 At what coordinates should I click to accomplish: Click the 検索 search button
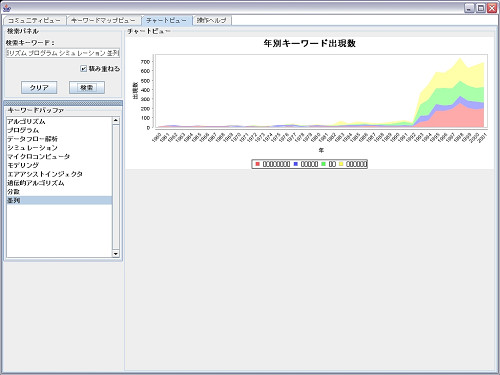(x=87, y=88)
